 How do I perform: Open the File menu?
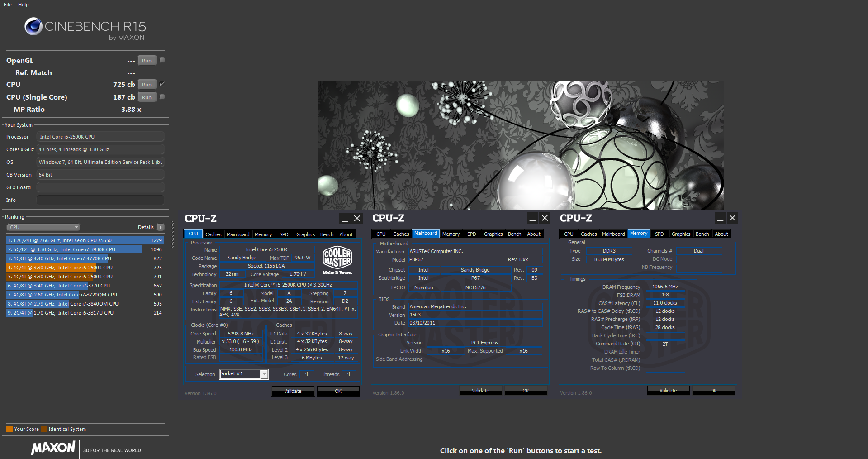pyautogui.click(x=8, y=5)
